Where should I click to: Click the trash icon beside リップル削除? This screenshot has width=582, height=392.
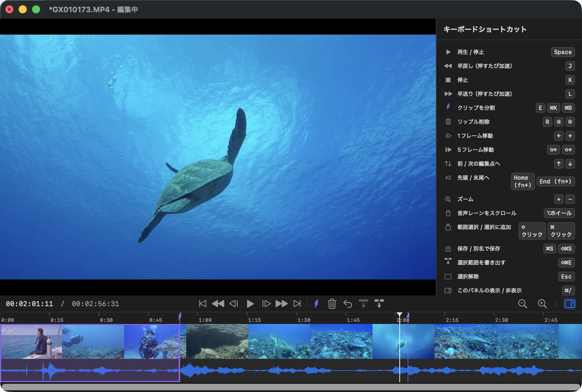pos(448,122)
